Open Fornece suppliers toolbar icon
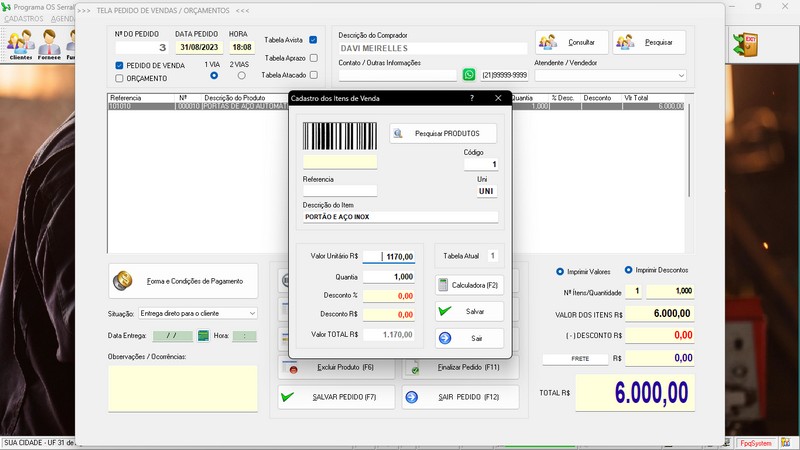This screenshot has width=800, height=450. point(50,44)
